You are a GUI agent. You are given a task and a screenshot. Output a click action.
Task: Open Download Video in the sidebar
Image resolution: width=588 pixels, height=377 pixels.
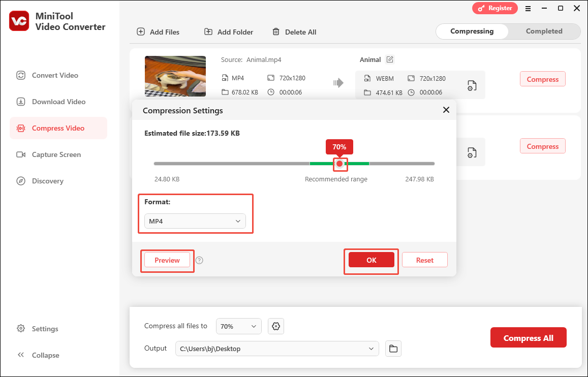click(x=51, y=102)
